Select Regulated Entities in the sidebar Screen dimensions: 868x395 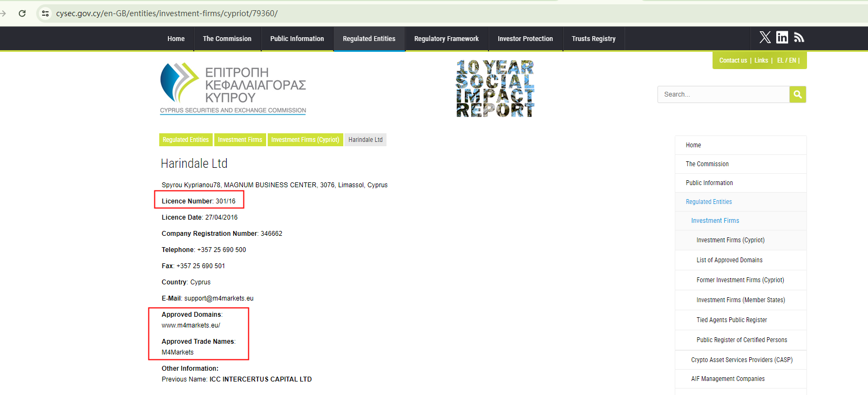coord(741,202)
